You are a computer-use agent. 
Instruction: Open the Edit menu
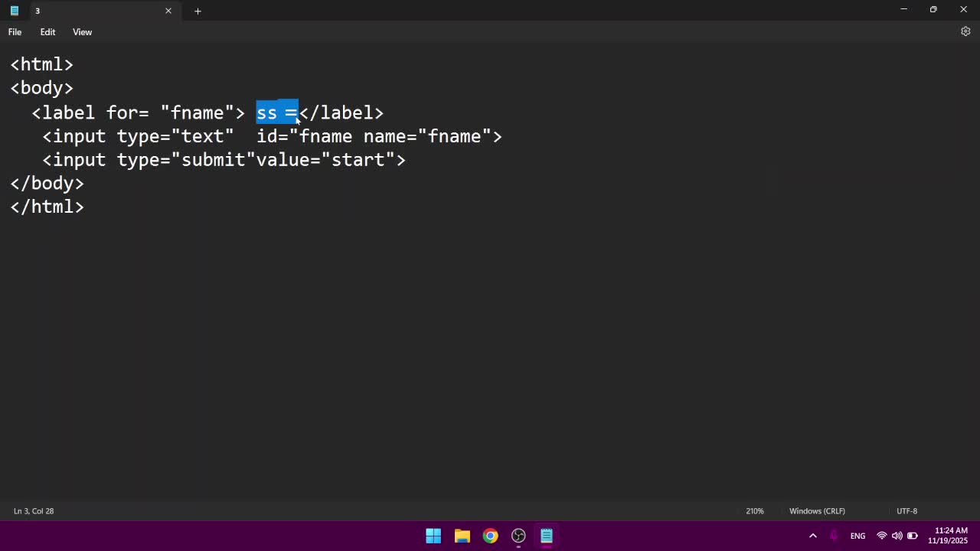(47, 32)
